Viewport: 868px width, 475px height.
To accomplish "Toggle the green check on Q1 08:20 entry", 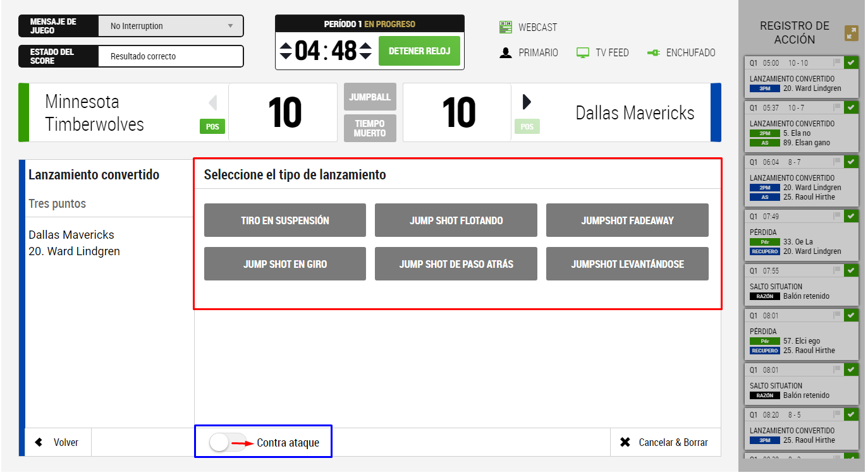I will pyautogui.click(x=851, y=414).
